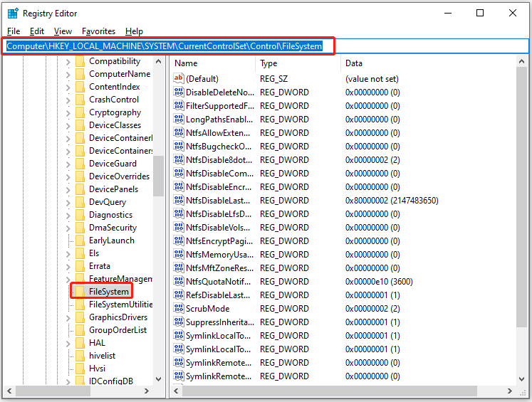The width and height of the screenshot is (532, 402).
Task: Expand the CrashControl key
Action: 68,100
